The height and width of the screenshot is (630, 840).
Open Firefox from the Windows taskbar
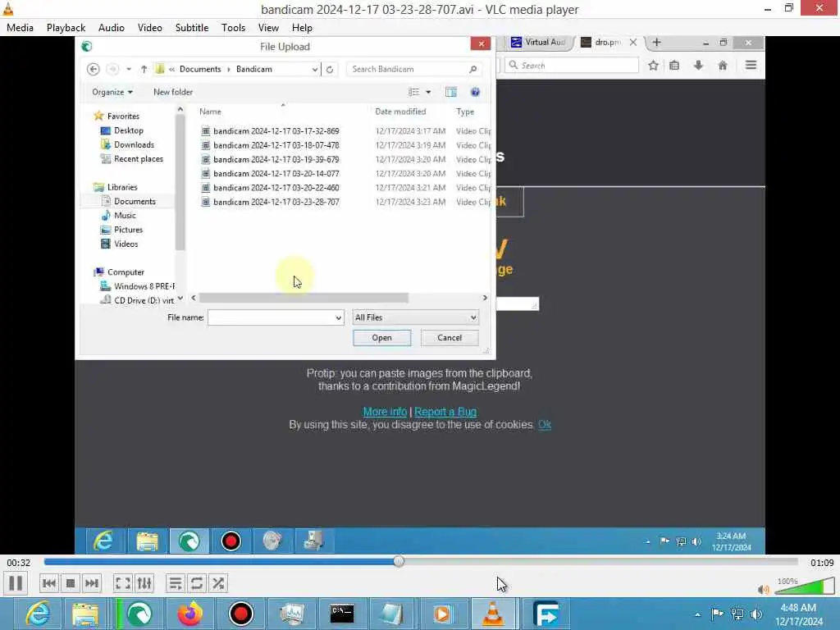point(190,614)
